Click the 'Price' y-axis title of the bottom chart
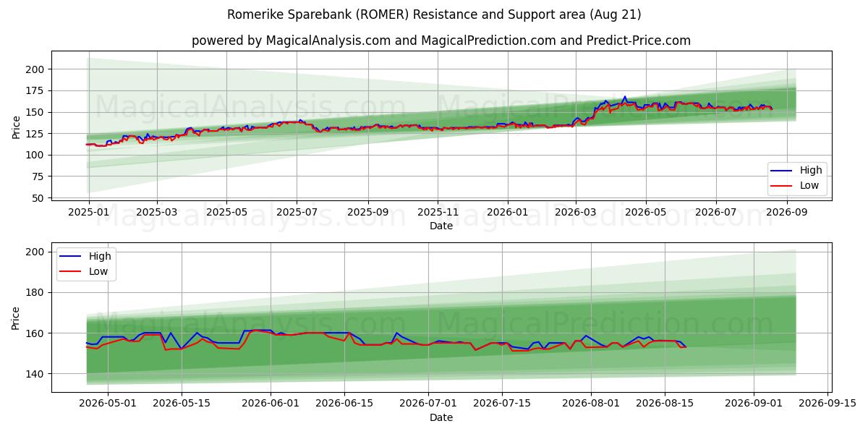868x434 pixels. (x=16, y=318)
